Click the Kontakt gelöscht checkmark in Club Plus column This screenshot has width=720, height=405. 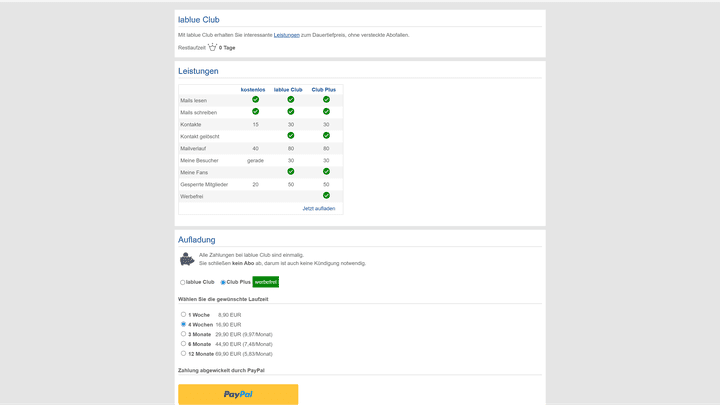326,135
